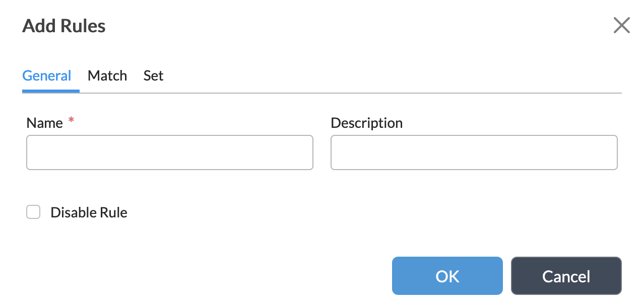This screenshot has height=308, width=644.
Task: Return to the General settings tab
Action: pyautogui.click(x=46, y=75)
